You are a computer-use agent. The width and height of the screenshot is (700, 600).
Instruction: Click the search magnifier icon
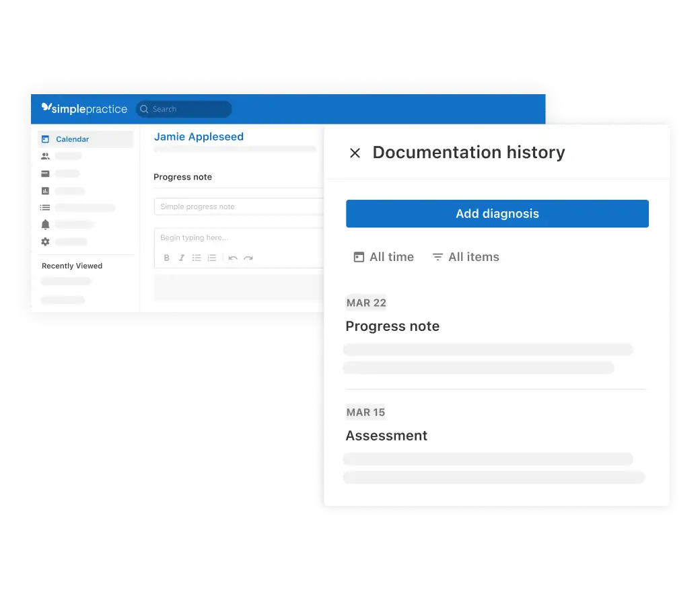click(144, 109)
